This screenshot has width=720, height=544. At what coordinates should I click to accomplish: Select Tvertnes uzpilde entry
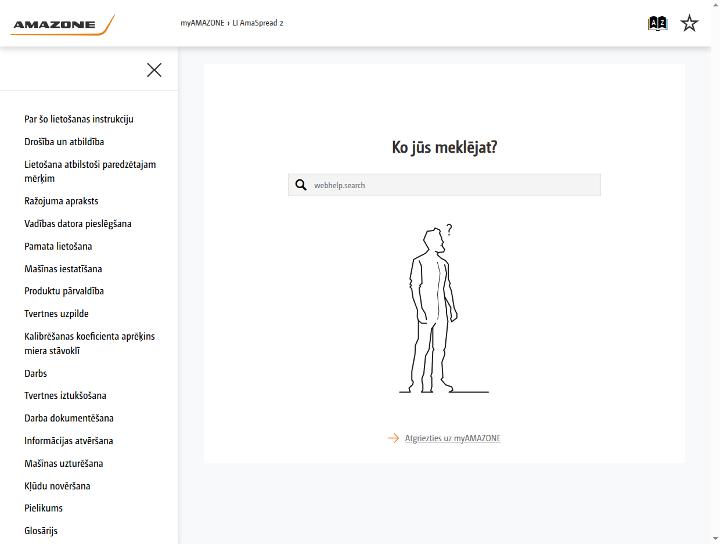click(x=56, y=314)
